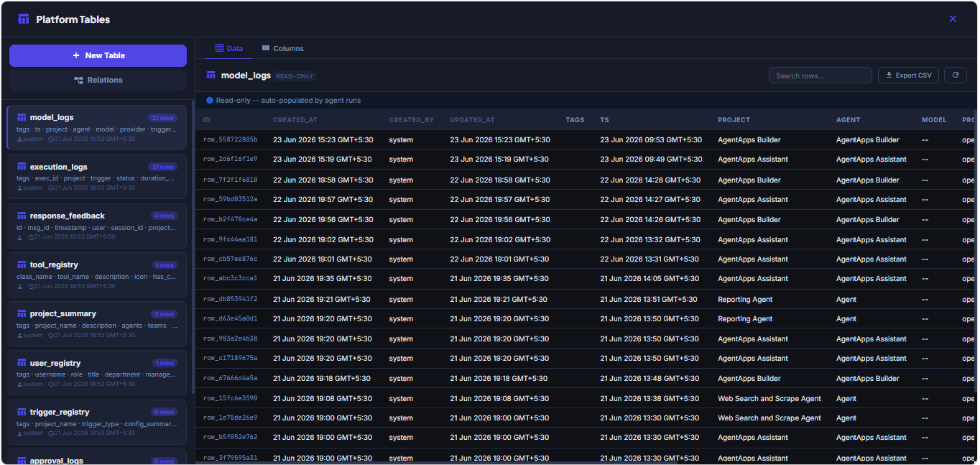Image resolution: width=980 pixels, height=465 pixels.
Task: Click the New Table button
Action: pyautogui.click(x=98, y=55)
